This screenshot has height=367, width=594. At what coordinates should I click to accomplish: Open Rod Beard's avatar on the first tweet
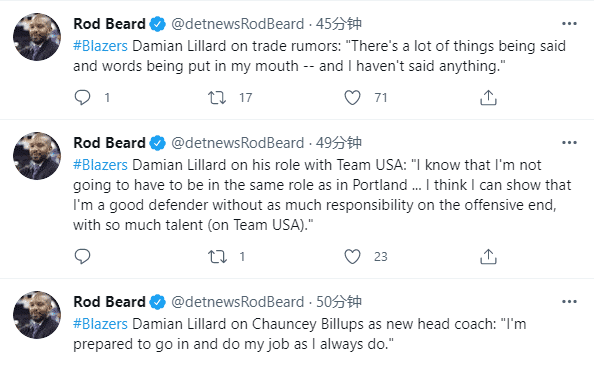tap(37, 37)
